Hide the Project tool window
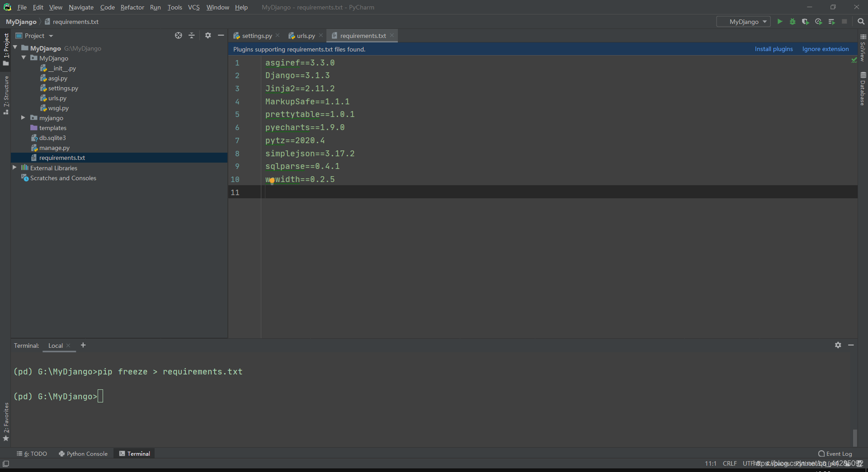This screenshot has width=868, height=472. coord(221,36)
